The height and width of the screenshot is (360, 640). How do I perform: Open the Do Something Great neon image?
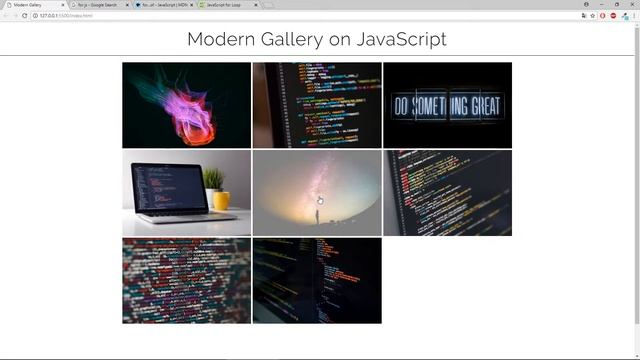click(447, 105)
